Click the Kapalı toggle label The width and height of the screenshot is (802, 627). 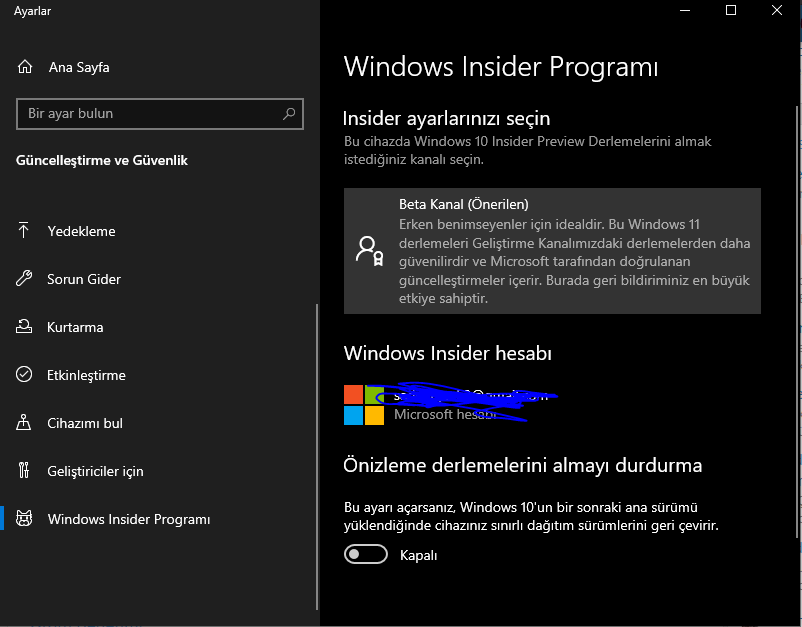[x=418, y=555]
